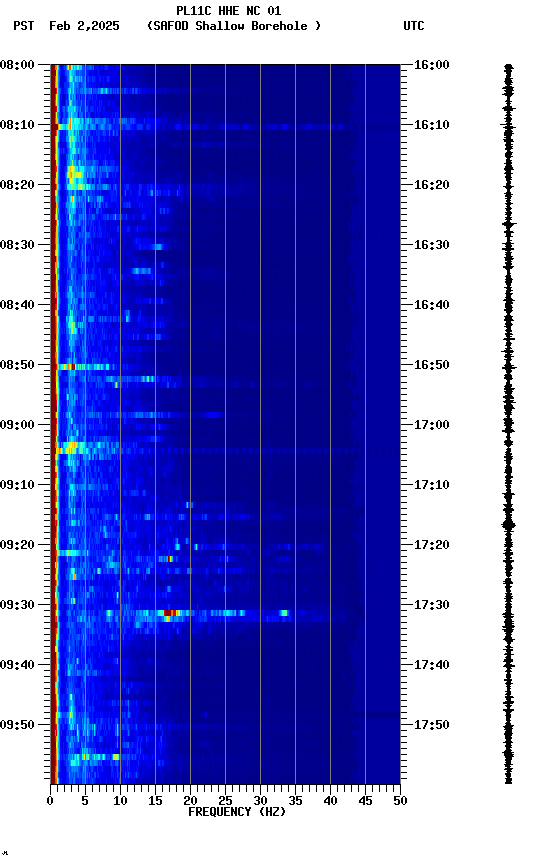Click the 09:30 PST time label
552x864 pixels.
click(x=17, y=605)
